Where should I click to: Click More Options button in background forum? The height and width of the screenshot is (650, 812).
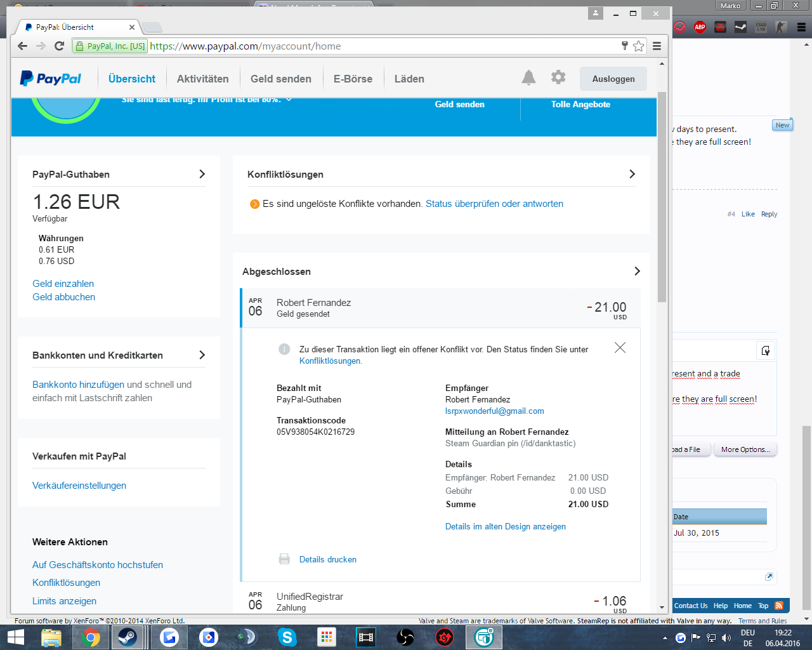pos(745,449)
